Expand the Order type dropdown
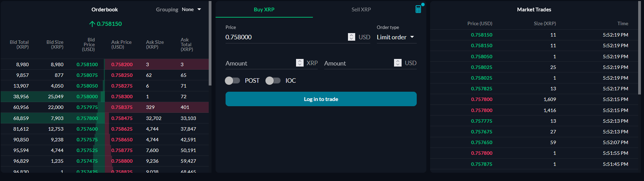Screen dimensions: 644x181 pyautogui.click(x=396, y=37)
